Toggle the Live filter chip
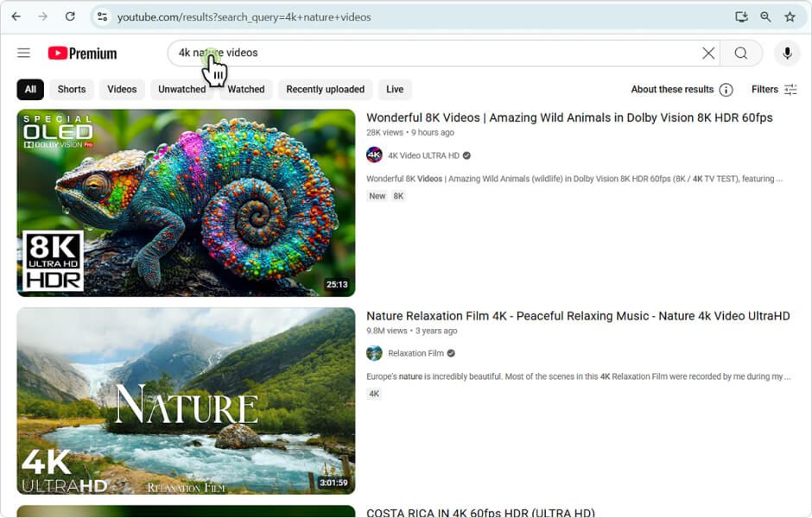Screen dimensions: 812x518 395,90
